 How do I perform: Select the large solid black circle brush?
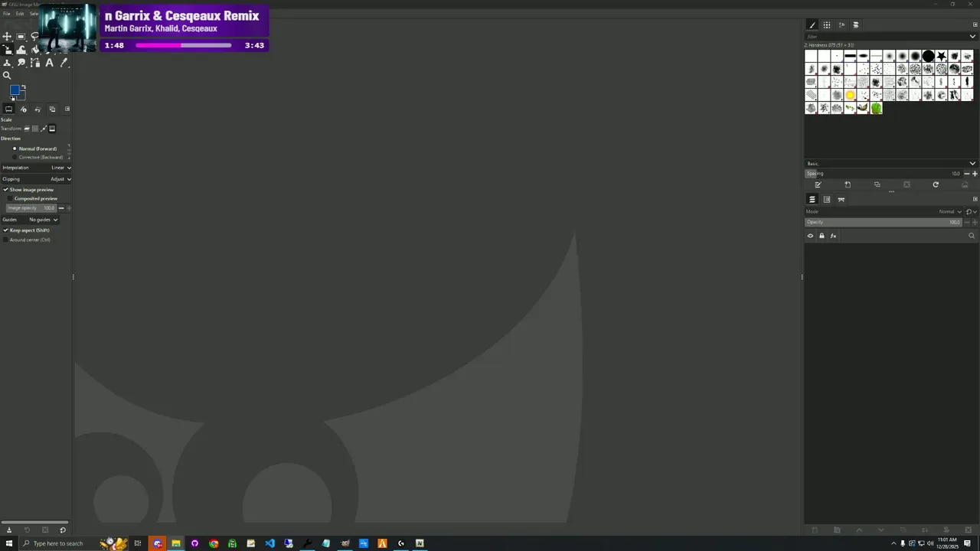(x=928, y=56)
